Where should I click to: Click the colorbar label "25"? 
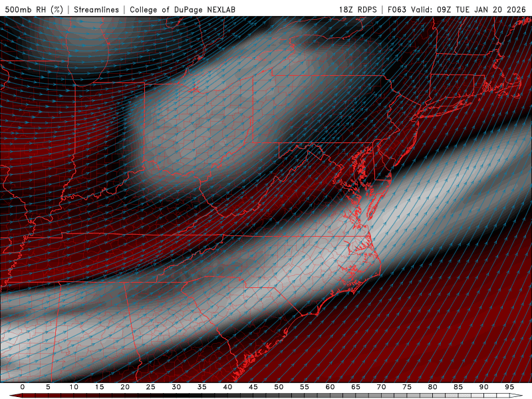point(151,387)
